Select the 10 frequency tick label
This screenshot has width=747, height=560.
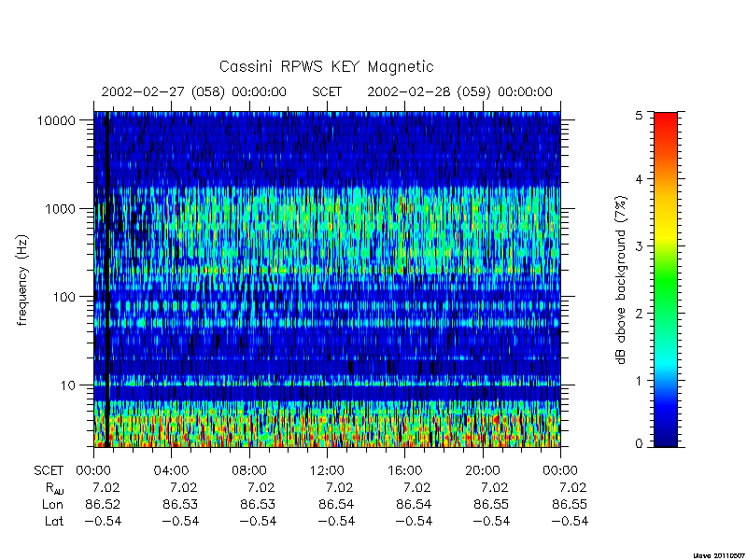click(x=68, y=385)
